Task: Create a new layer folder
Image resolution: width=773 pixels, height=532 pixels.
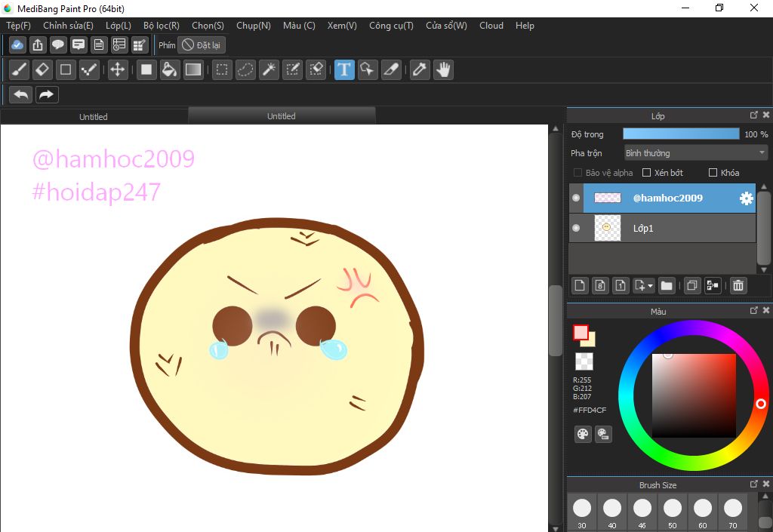Action: (x=667, y=286)
